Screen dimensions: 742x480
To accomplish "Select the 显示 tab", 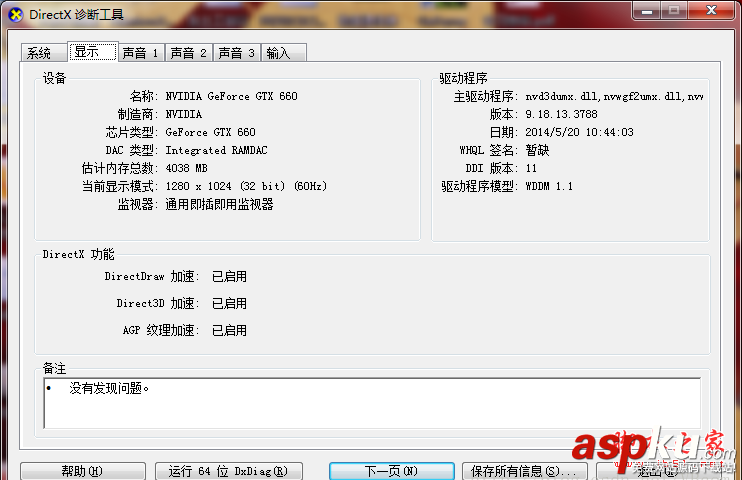I will pyautogui.click(x=93, y=52).
